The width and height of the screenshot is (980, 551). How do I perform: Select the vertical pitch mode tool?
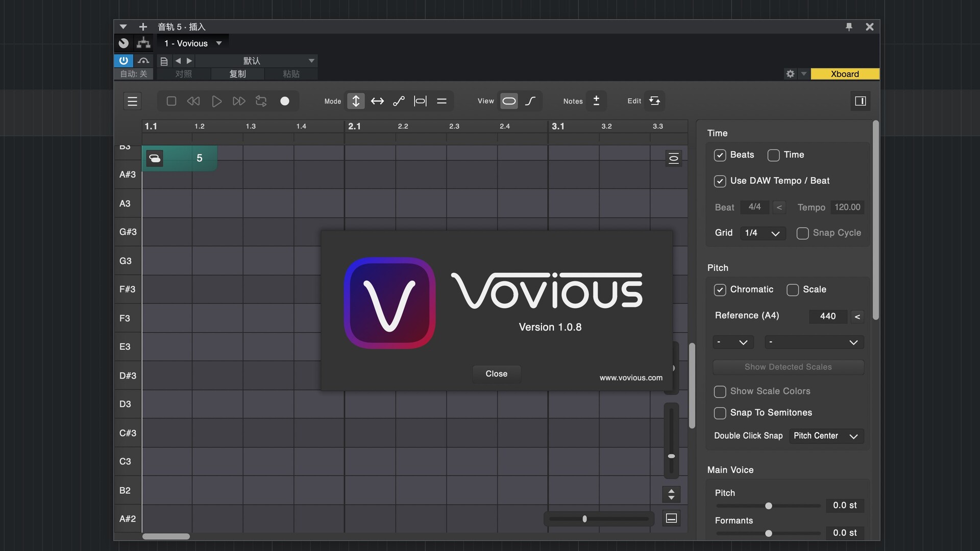[356, 101]
